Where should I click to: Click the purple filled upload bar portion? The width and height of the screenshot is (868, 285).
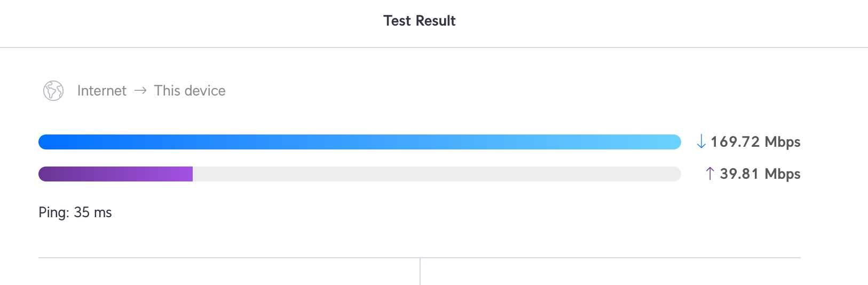coord(115,174)
